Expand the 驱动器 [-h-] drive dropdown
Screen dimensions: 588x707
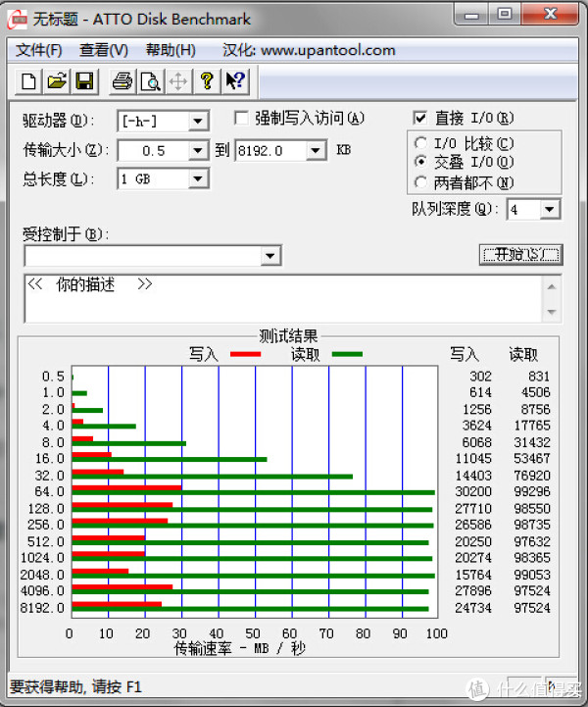click(198, 121)
